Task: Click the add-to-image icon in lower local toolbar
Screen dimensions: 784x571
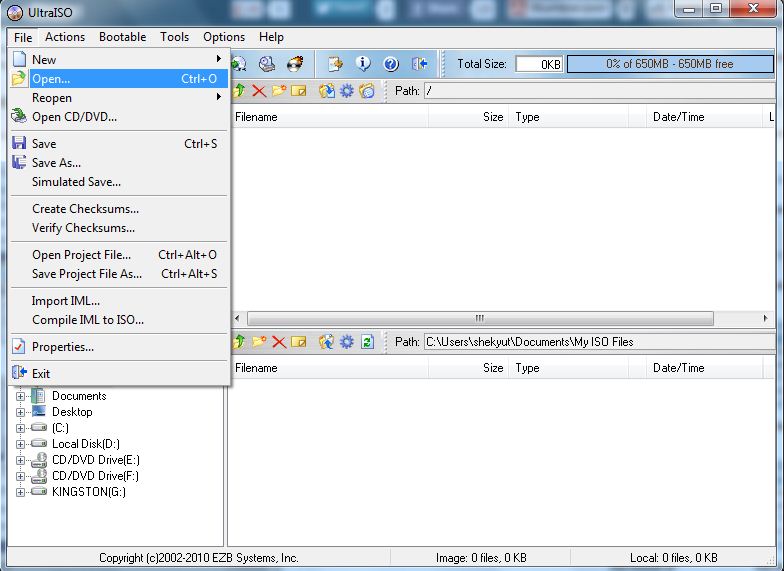Action: (x=326, y=342)
